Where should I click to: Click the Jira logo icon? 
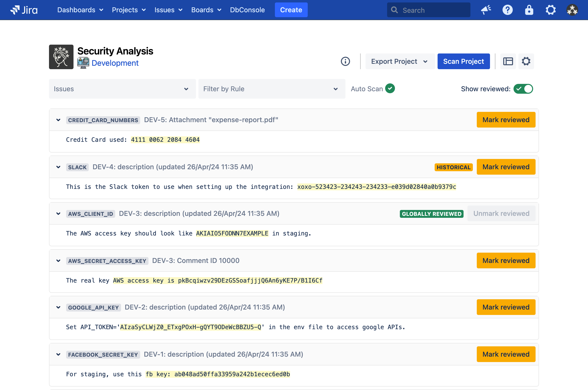tap(15, 10)
